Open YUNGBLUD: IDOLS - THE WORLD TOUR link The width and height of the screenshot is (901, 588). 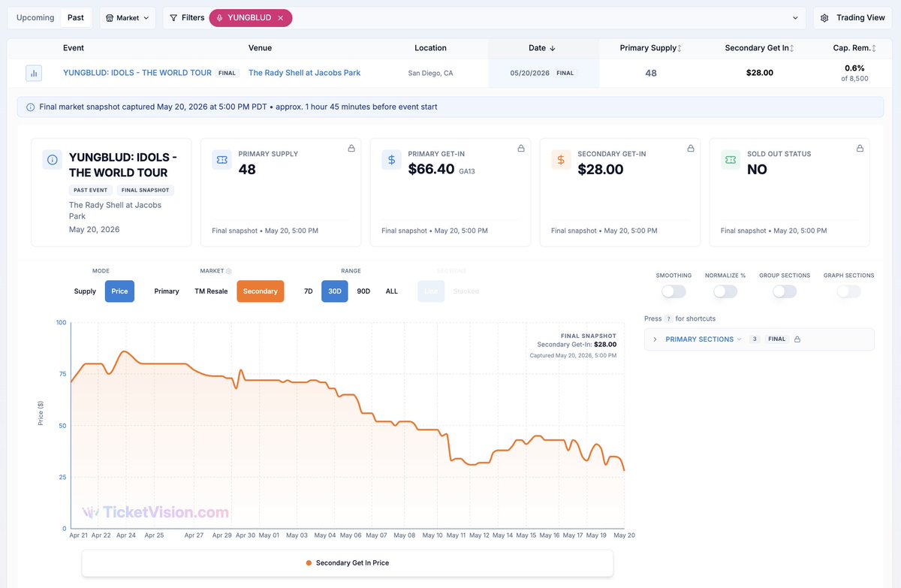tap(137, 74)
